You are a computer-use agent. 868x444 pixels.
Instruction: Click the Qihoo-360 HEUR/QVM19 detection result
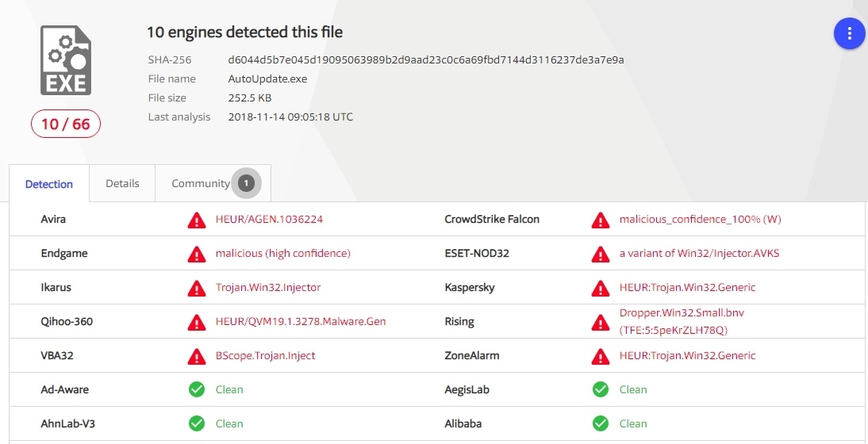pos(301,322)
